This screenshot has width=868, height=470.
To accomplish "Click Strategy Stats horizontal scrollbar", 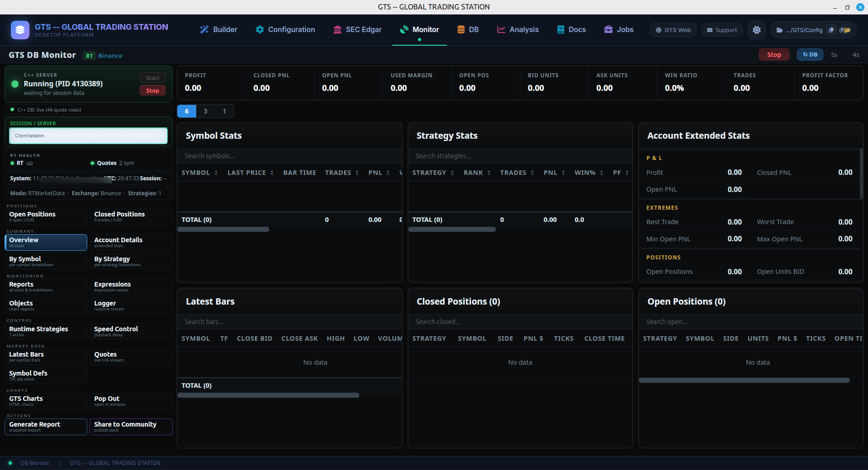I will (452, 230).
